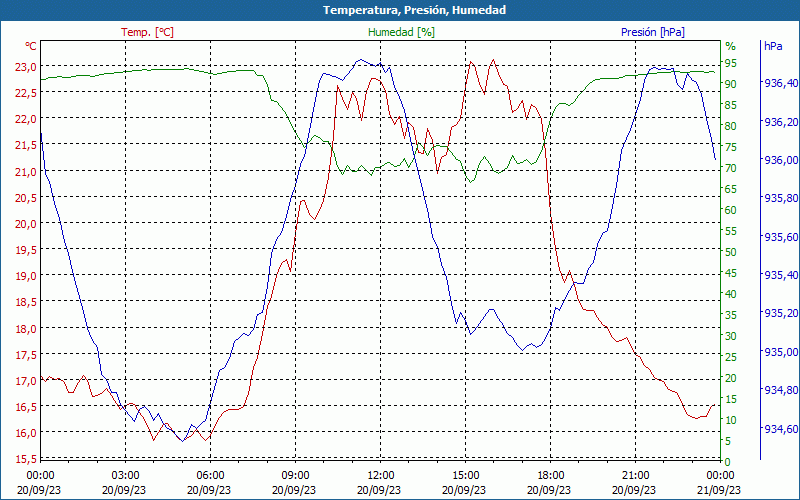Click temperature axis value 21,0

click(24, 171)
